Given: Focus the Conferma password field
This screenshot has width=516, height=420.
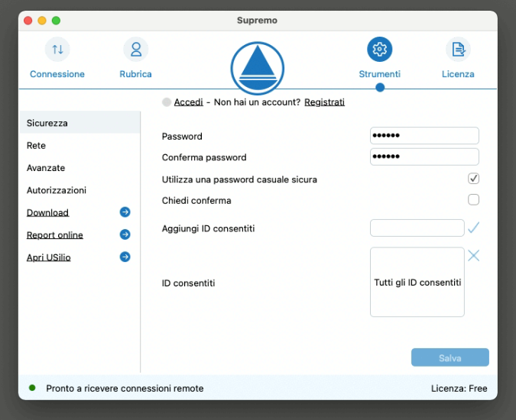Looking at the screenshot, I should [x=424, y=157].
